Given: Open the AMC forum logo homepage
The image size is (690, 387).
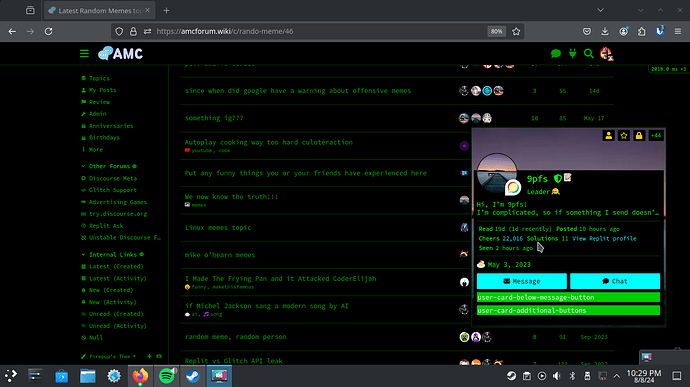Looking at the screenshot, I should point(121,54).
